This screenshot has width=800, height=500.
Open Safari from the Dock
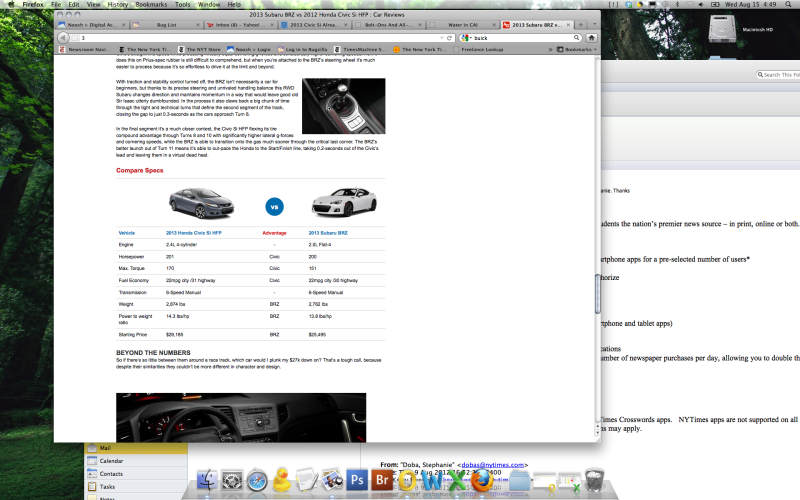click(257, 481)
